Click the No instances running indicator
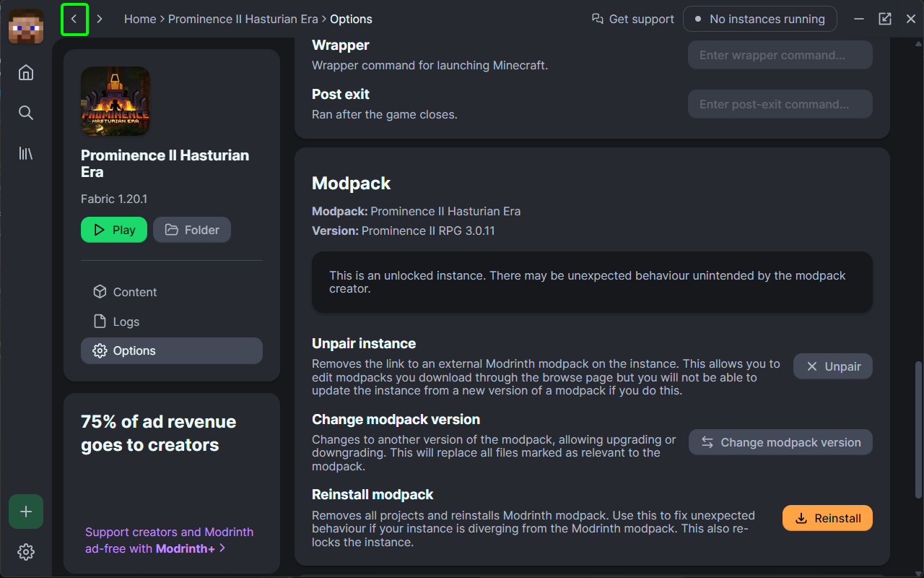The width and height of the screenshot is (924, 578). (x=760, y=20)
